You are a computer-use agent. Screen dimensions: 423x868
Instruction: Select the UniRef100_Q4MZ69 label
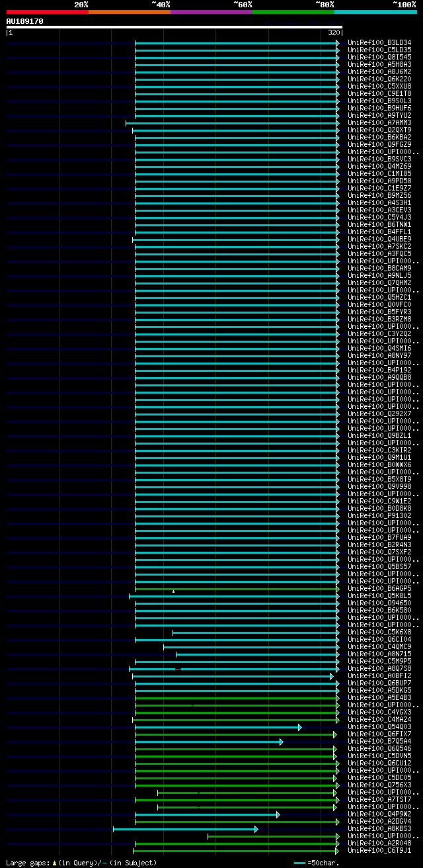click(379, 167)
